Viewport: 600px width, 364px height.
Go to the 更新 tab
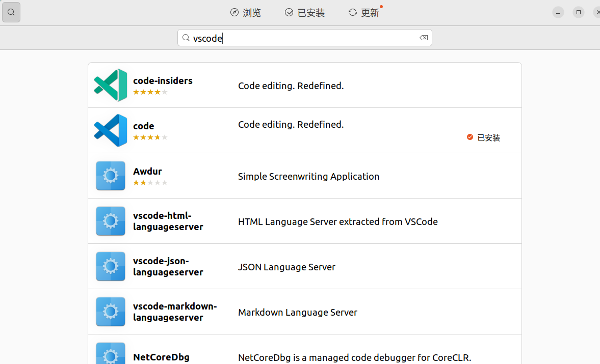(363, 13)
